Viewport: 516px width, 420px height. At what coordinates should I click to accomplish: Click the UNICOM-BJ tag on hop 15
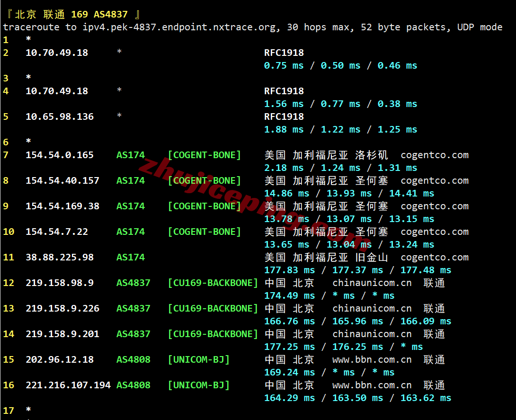(198, 359)
